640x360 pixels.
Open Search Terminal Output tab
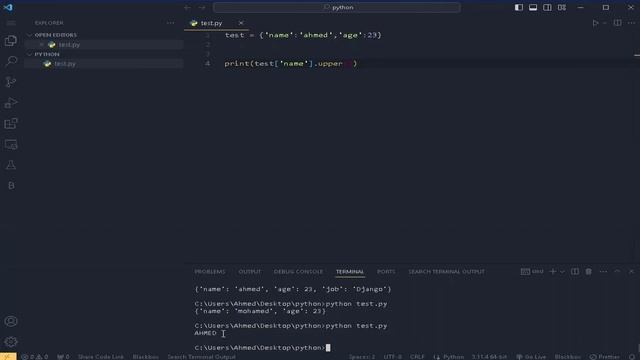pyautogui.click(x=447, y=271)
